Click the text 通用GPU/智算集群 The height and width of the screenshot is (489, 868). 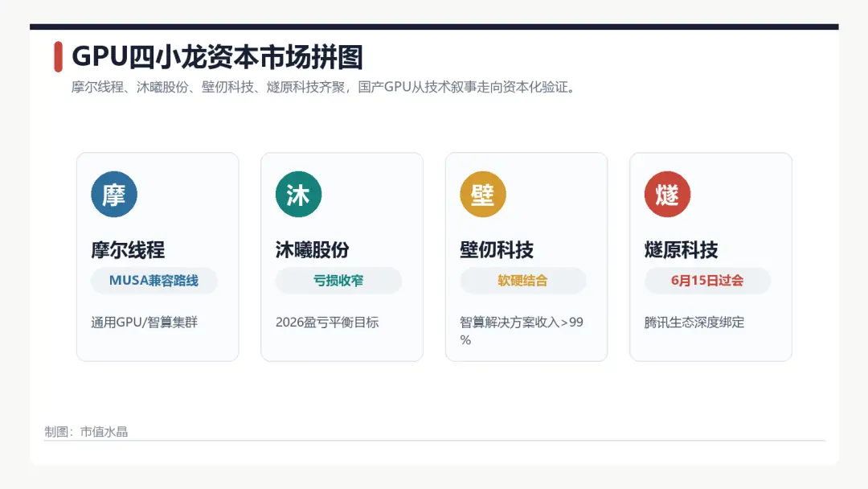click(x=145, y=323)
